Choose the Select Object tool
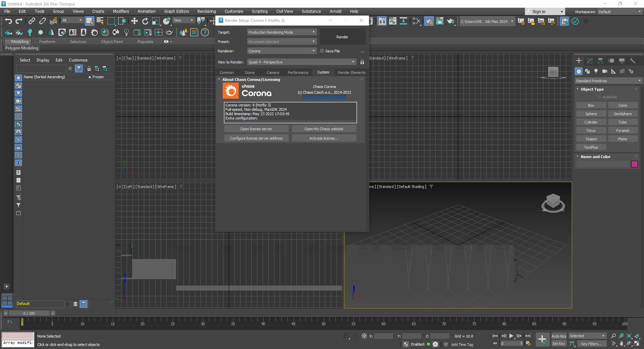Viewport: 644px width, 349px height. [x=89, y=21]
